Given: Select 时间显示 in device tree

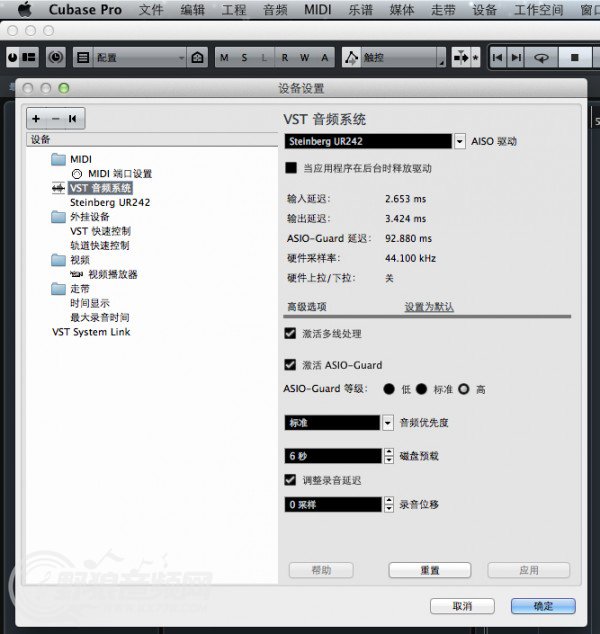Looking at the screenshot, I should coord(89,303).
